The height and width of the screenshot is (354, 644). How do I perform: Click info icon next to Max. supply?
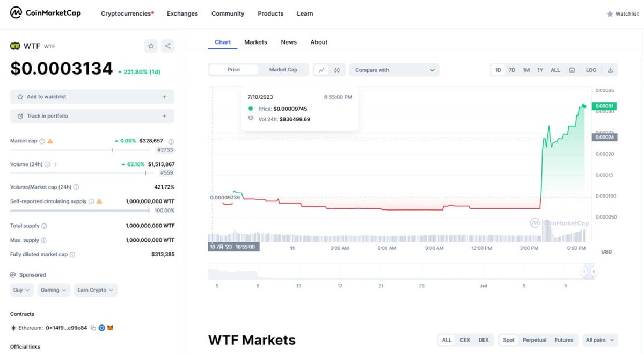[x=43, y=240]
